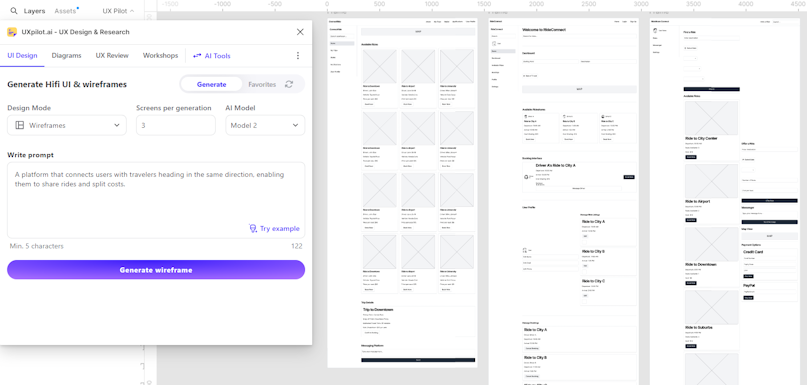This screenshot has height=385, width=807.
Task: Click the wireframe layout icon in Design Mode
Action: pos(20,125)
